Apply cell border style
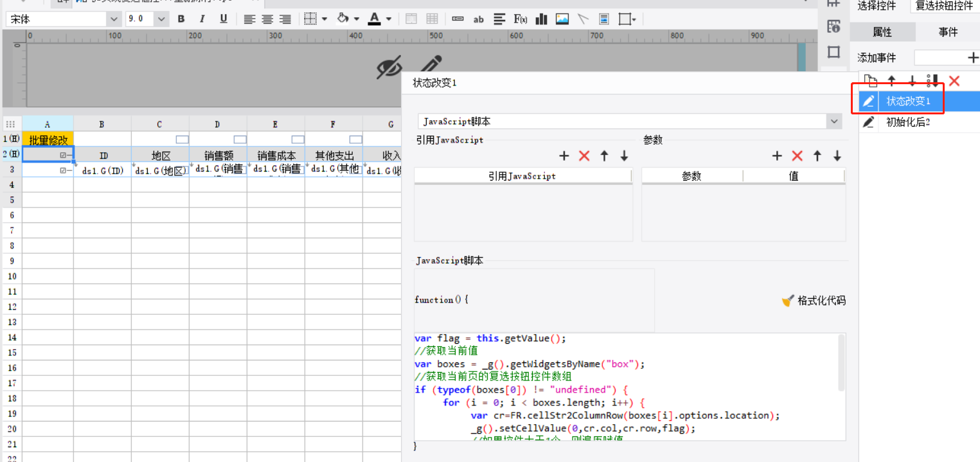 (x=310, y=19)
